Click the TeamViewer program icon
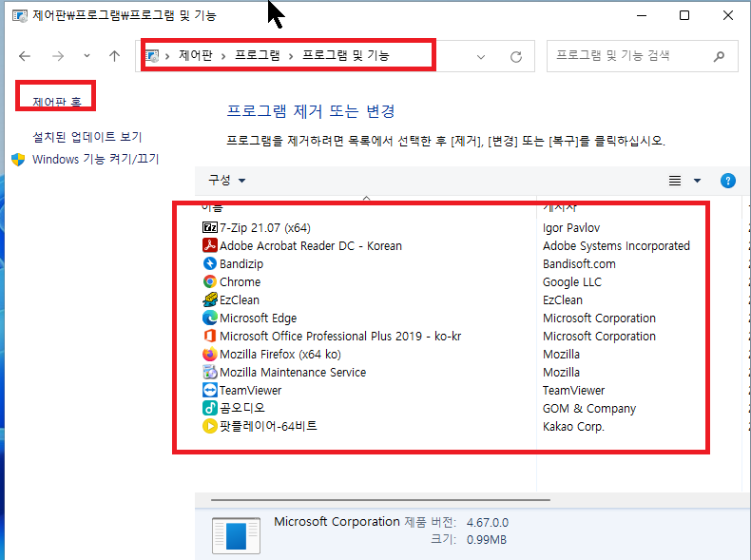Screen dimensions: 751x560 pyautogui.click(x=210, y=390)
